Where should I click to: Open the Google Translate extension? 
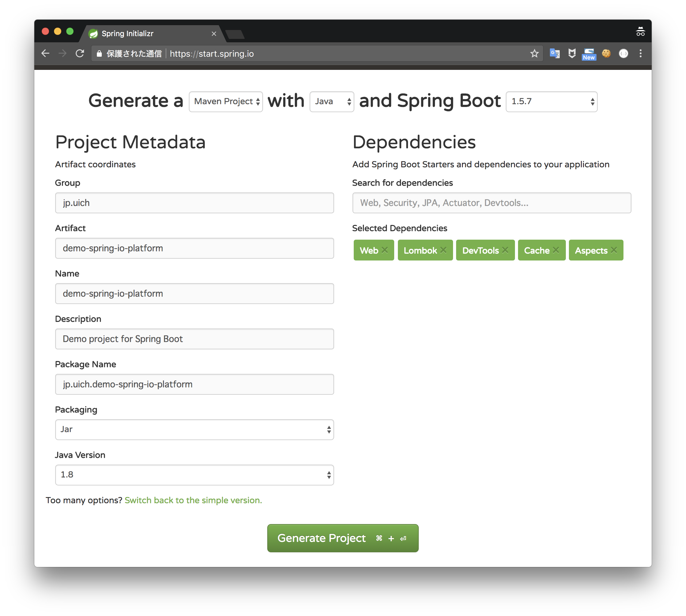(x=555, y=53)
